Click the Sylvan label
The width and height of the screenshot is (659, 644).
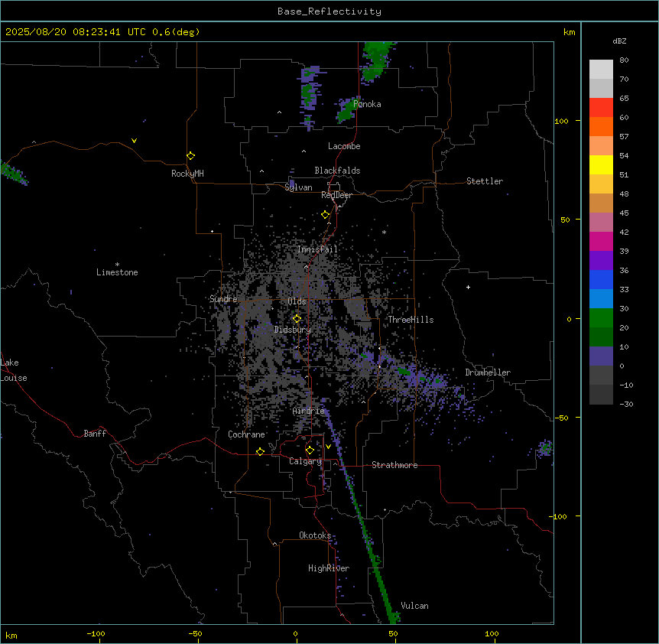point(298,187)
